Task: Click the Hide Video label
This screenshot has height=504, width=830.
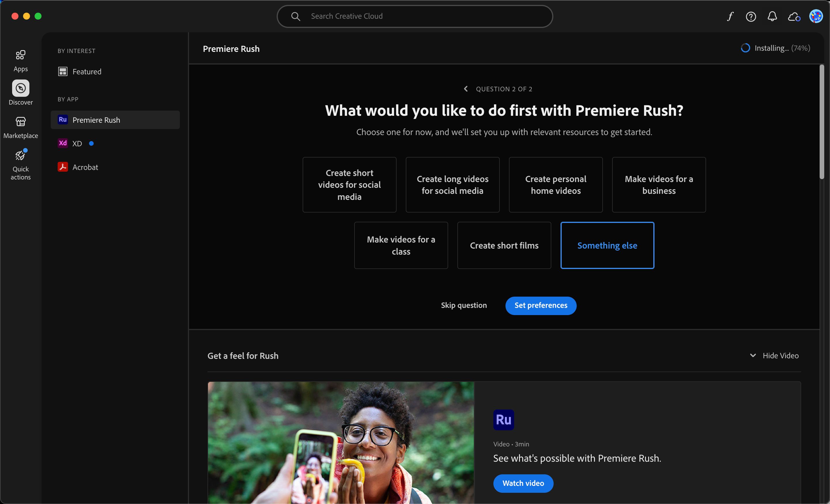Action: point(780,355)
